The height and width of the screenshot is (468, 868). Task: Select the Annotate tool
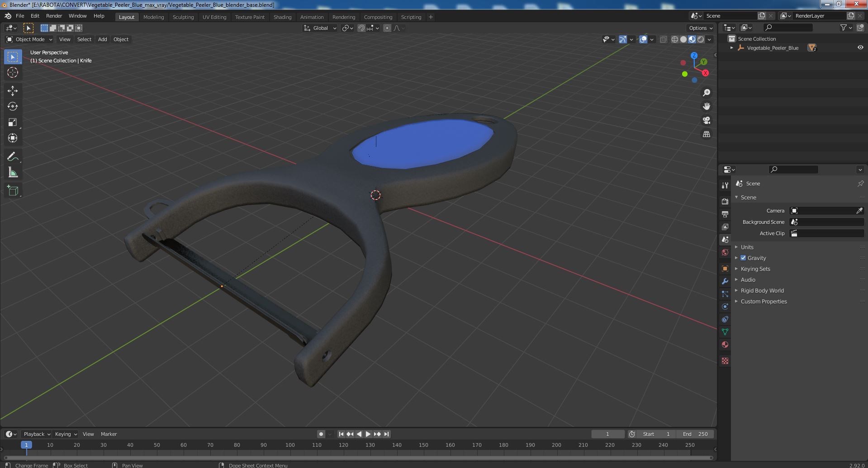tap(13, 156)
